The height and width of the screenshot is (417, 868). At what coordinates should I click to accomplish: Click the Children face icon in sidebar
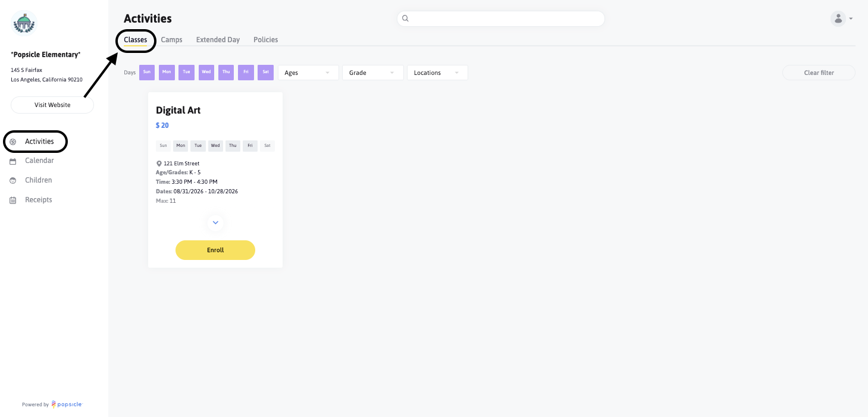pos(13,180)
